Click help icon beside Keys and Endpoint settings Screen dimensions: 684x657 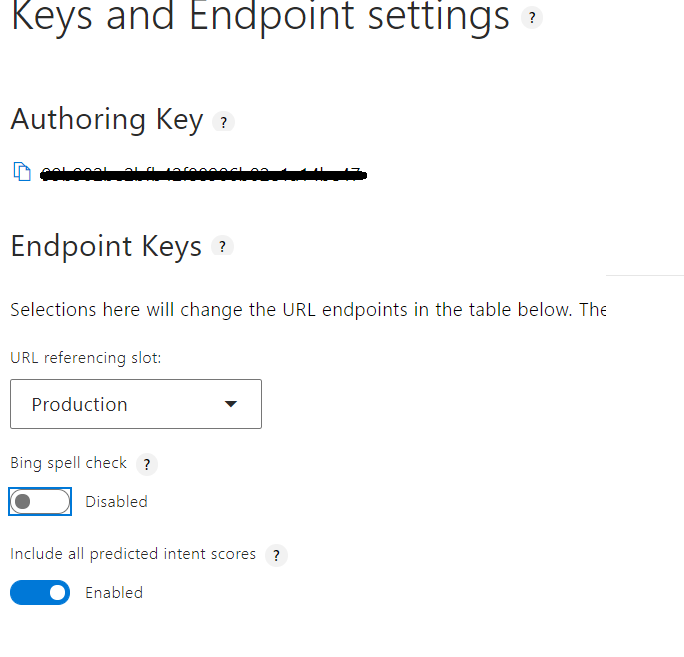click(532, 18)
